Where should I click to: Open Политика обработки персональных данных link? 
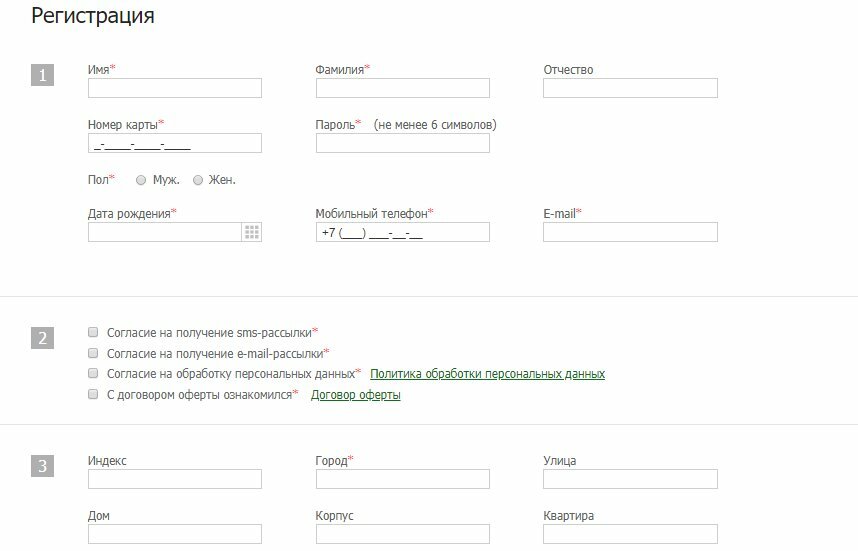(487, 374)
